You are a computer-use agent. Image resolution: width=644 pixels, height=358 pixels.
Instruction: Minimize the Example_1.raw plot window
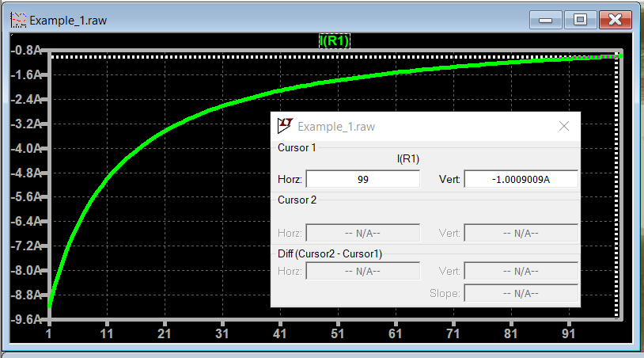[547, 20]
